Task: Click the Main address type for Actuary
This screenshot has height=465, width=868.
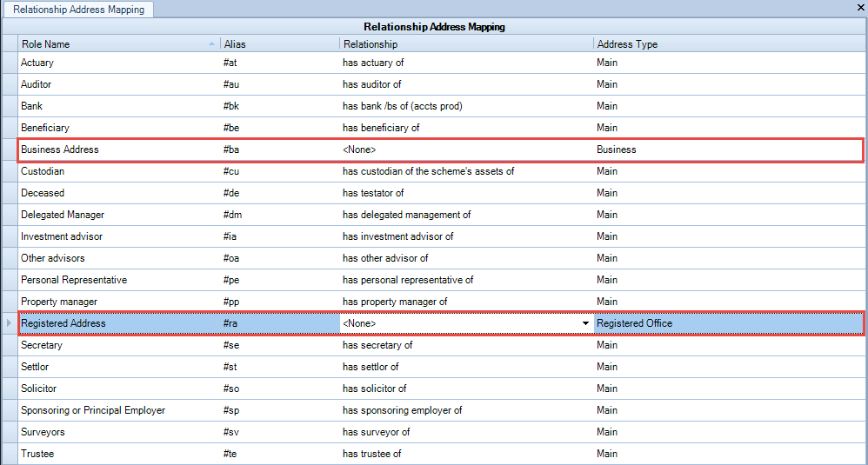Action: (x=730, y=63)
